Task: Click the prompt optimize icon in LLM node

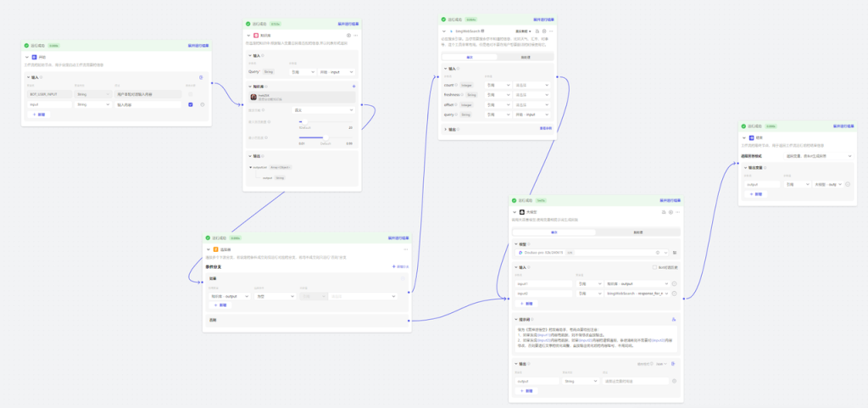Action: (x=674, y=320)
